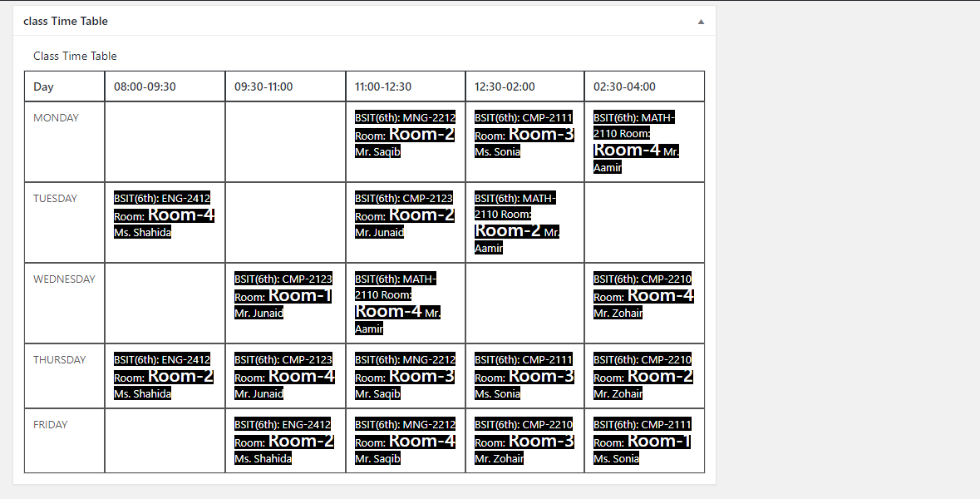Click Friday's CMP-2111 class in Room-1

point(643,440)
